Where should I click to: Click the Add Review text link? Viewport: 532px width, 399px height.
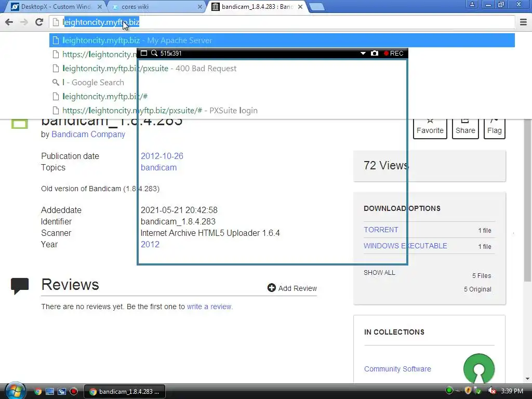point(297,288)
